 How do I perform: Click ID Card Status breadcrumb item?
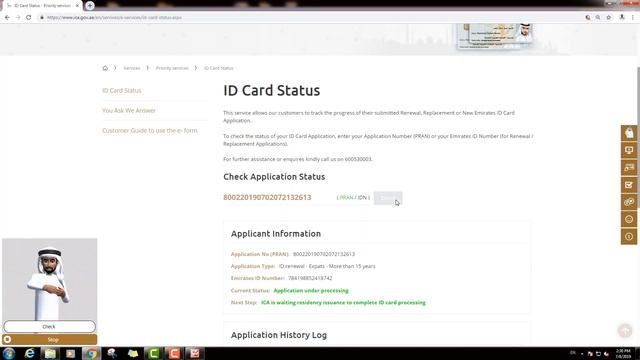(219, 68)
